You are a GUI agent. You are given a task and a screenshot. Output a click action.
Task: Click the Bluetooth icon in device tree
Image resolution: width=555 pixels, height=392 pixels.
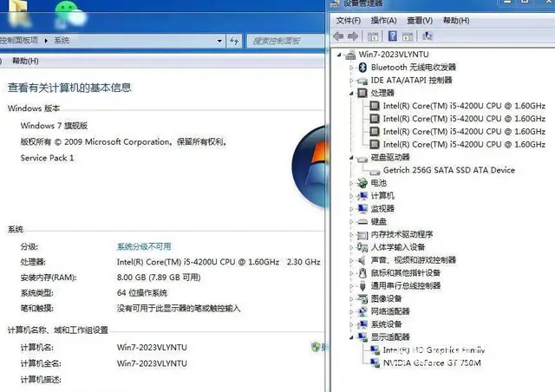(x=362, y=67)
